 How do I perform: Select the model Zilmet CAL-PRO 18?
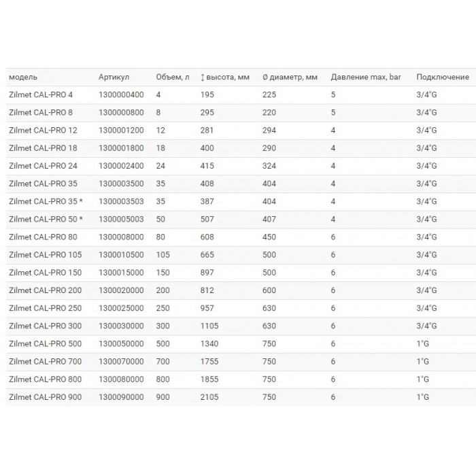pyautogui.click(x=43, y=148)
